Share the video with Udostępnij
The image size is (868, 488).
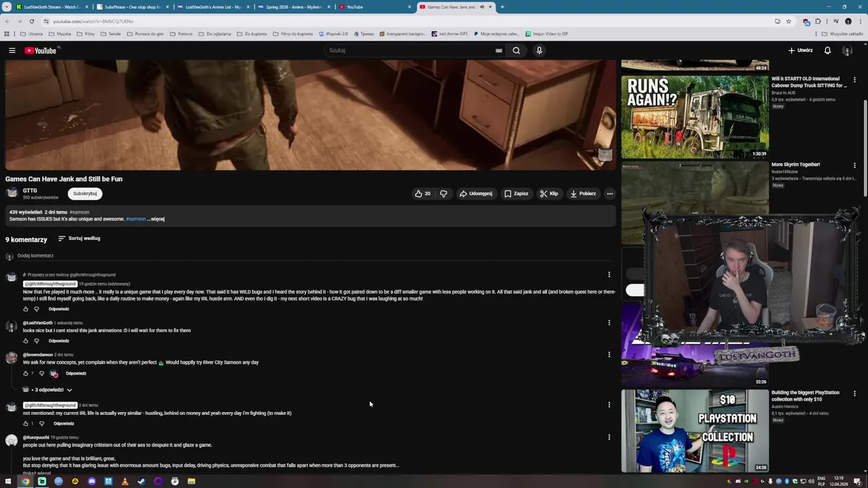pyautogui.click(x=476, y=194)
